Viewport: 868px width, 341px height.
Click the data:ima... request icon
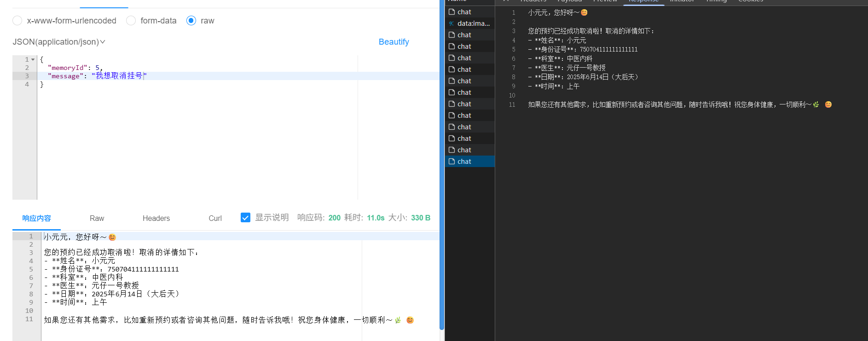[x=451, y=23]
